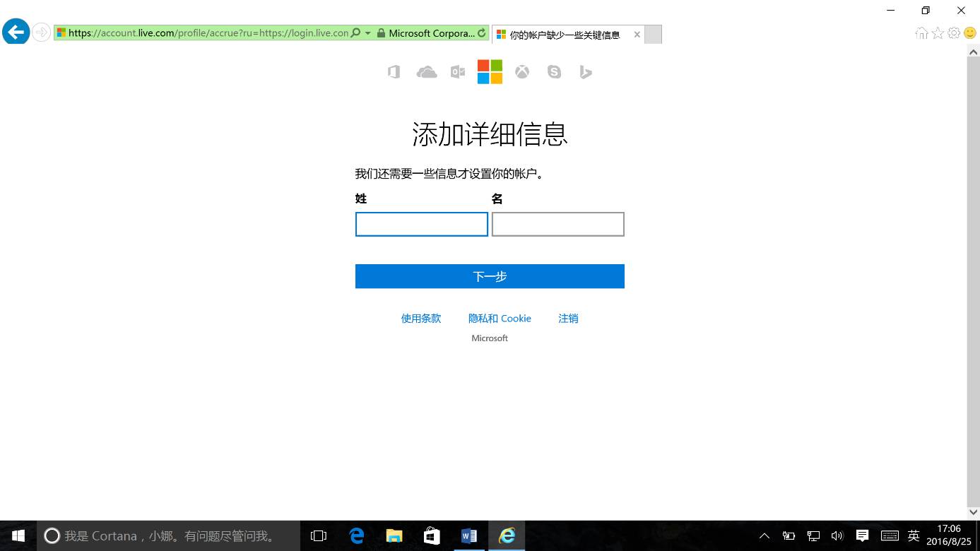Screen dimensions: 980x551
Task: Select the Xbox icon
Action: click(x=521, y=71)
